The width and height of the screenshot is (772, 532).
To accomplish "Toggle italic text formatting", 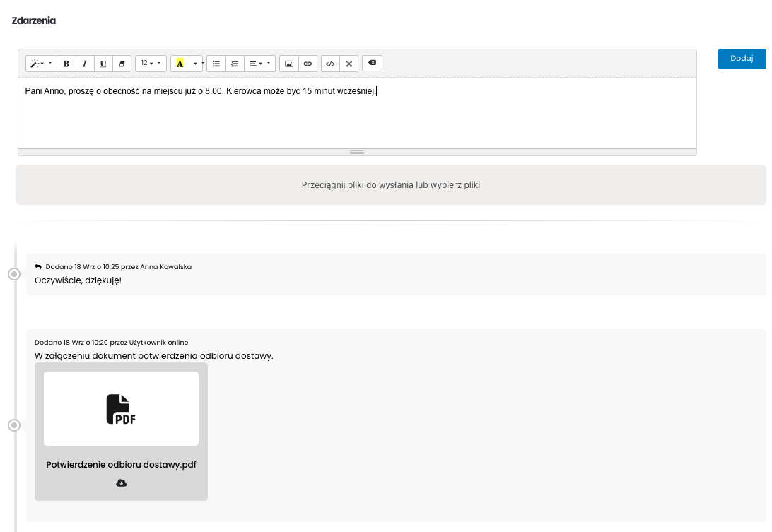I will tap(85, 64).
